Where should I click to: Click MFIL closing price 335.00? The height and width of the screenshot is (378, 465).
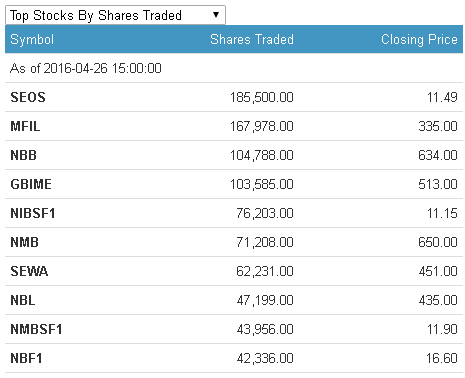(x=438, y=126)
